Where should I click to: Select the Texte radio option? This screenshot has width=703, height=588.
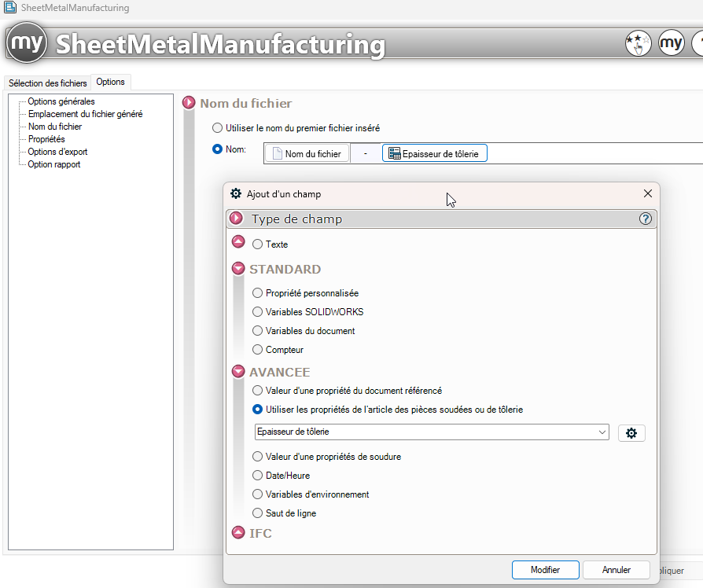257,244
